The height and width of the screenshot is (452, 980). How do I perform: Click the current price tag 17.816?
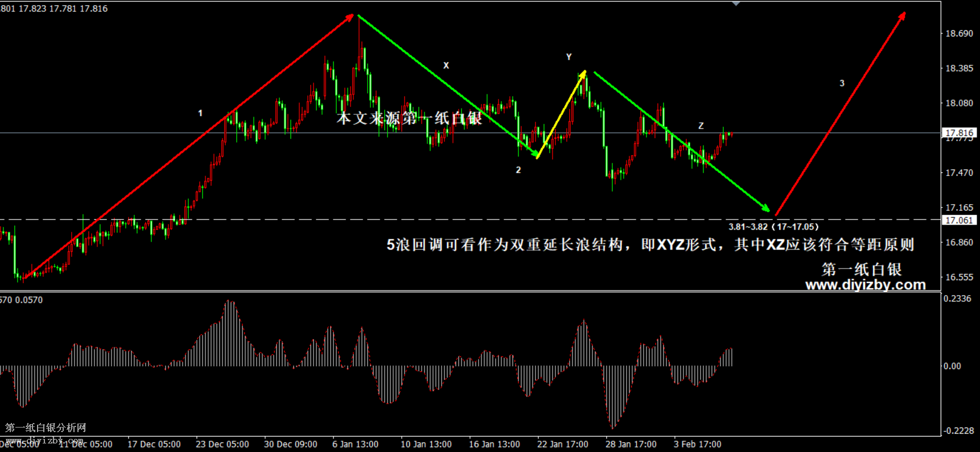tap(959, 133)
